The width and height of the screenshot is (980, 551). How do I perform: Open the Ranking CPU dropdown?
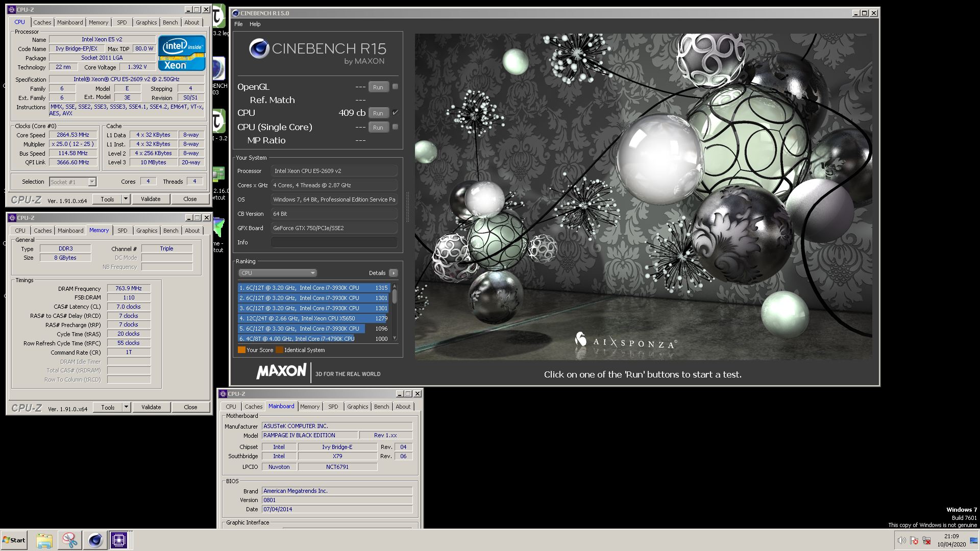278,273
